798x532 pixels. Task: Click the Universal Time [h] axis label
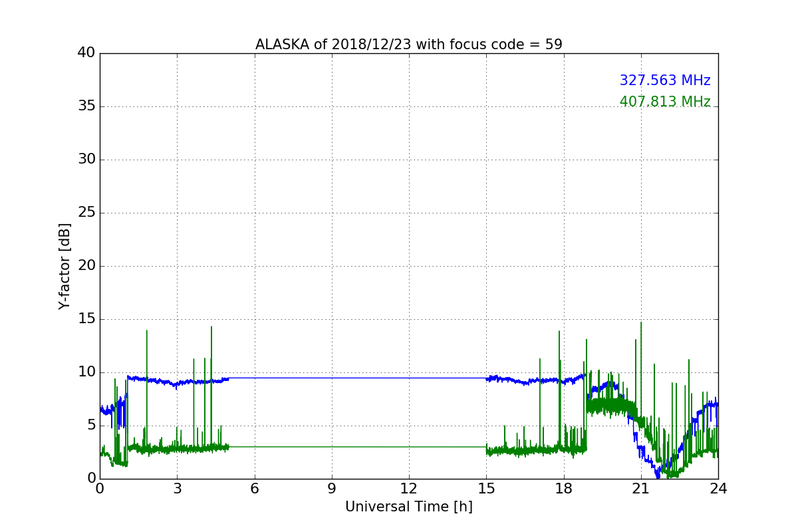(409, 507)
